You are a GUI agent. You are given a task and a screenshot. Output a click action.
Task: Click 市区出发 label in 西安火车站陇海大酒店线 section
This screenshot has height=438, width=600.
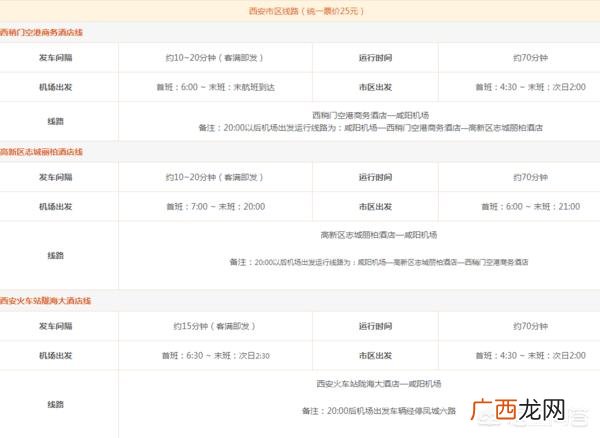click(375, 355)
